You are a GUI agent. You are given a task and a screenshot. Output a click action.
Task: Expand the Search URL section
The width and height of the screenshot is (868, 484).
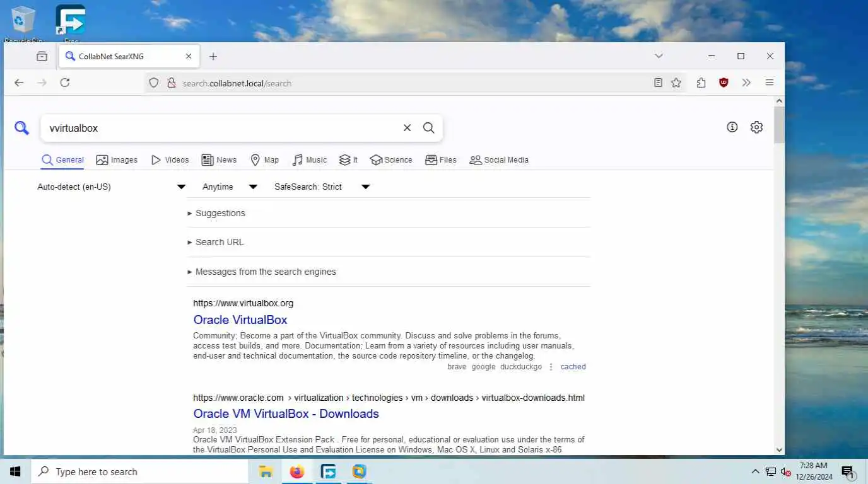[x=215, y=242]
